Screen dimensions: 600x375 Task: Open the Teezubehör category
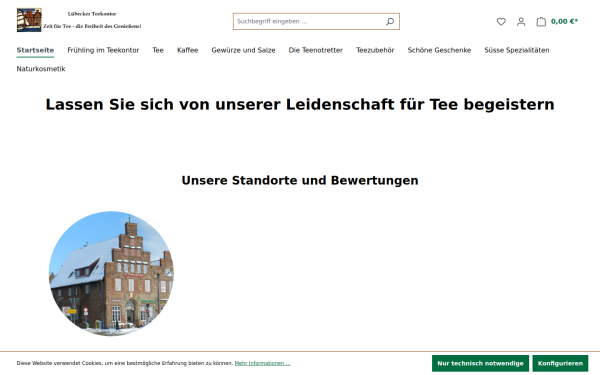375,50
